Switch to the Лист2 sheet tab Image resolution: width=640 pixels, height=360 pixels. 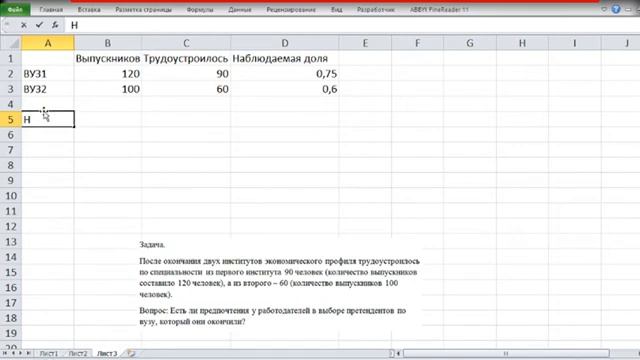pyautogui.click(x=78, y=353)
